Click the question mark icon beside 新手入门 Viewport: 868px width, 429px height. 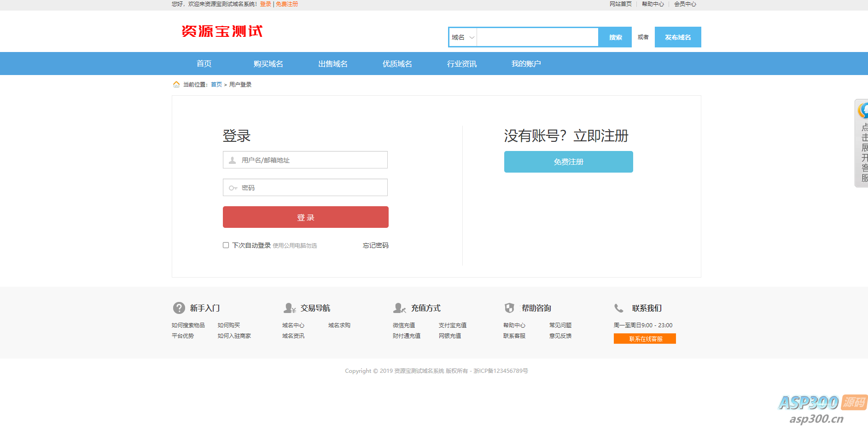(179, 308)
